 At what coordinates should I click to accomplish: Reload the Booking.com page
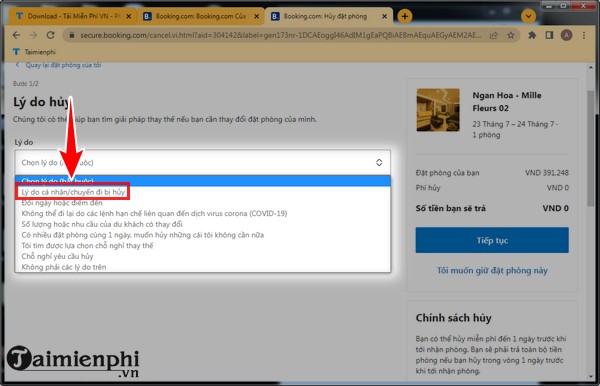[50, 35]
